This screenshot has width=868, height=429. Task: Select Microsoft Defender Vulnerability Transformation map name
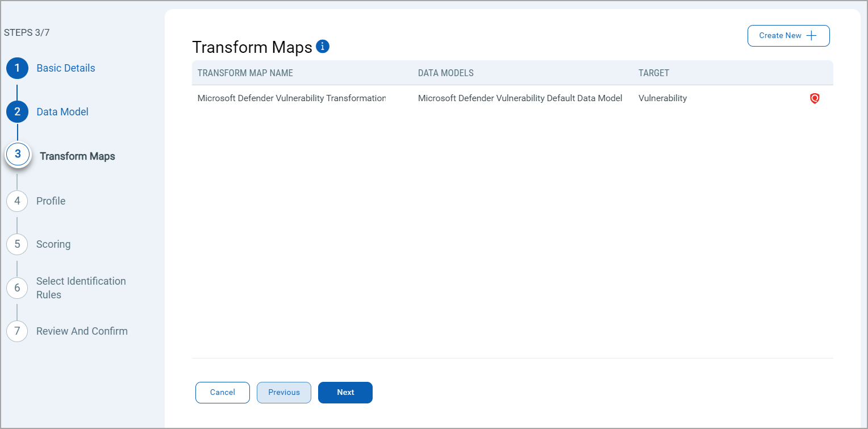tap(292, 98)
